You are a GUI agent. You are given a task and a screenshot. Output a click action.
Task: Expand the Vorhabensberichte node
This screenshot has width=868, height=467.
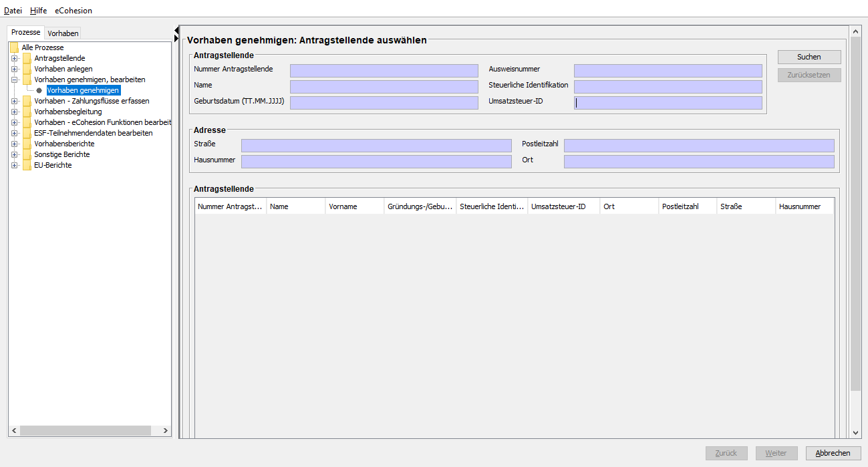click(14, 144)
